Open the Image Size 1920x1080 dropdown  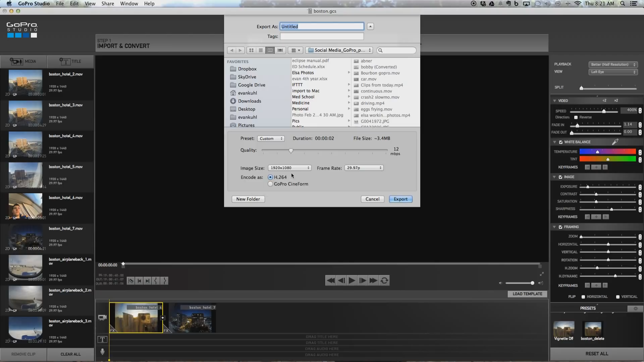click(x=289, y=168)
